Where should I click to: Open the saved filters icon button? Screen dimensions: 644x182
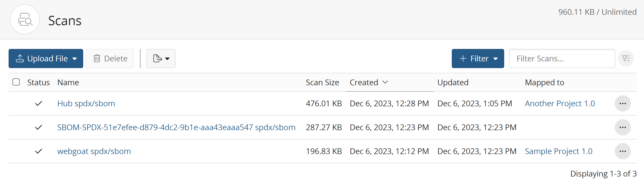point(626,59)
